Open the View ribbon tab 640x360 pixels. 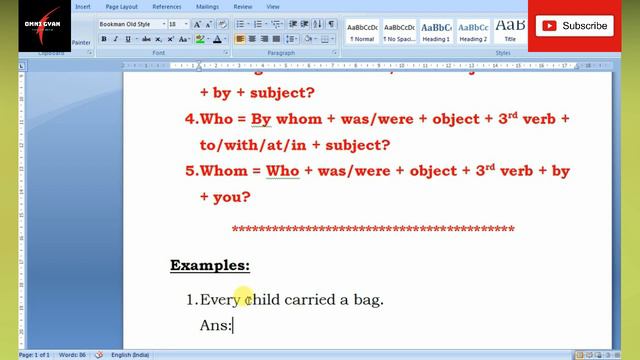tap(273, 7)
